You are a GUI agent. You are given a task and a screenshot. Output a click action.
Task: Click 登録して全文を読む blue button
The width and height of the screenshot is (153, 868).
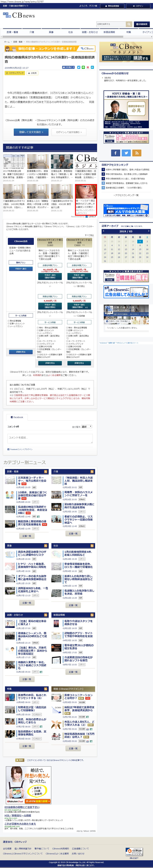pos(31,132)
